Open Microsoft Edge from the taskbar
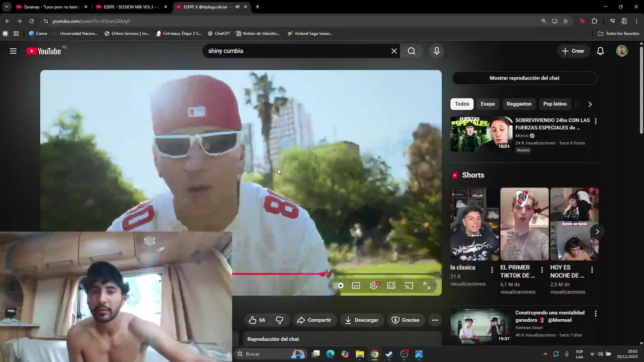This screenshot has width=644, height=362. (x=330, y=354)
